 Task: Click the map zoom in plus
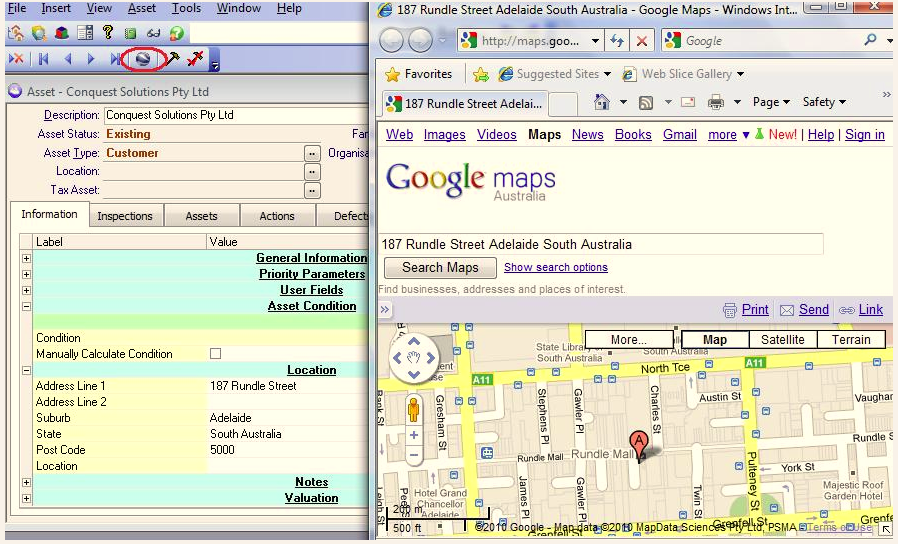pos(413,435)
